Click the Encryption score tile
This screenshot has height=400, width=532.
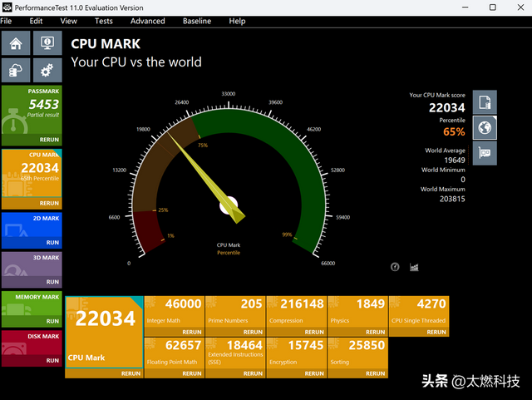(297, 351)
